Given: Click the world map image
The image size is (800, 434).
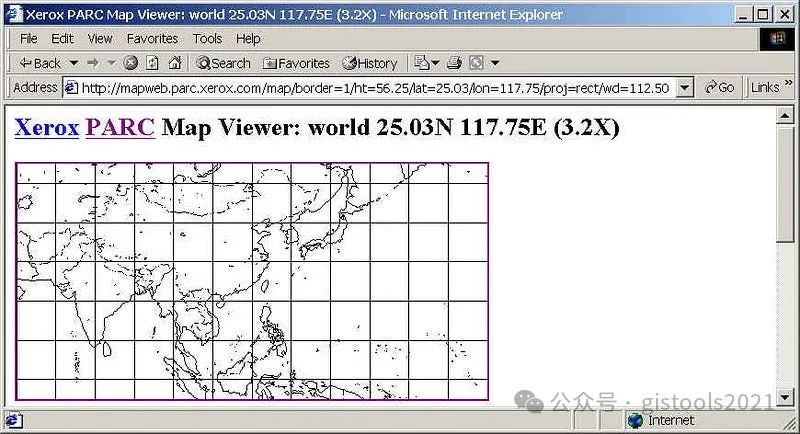Looking at the screenshot, I should click(x=252, y=282).
